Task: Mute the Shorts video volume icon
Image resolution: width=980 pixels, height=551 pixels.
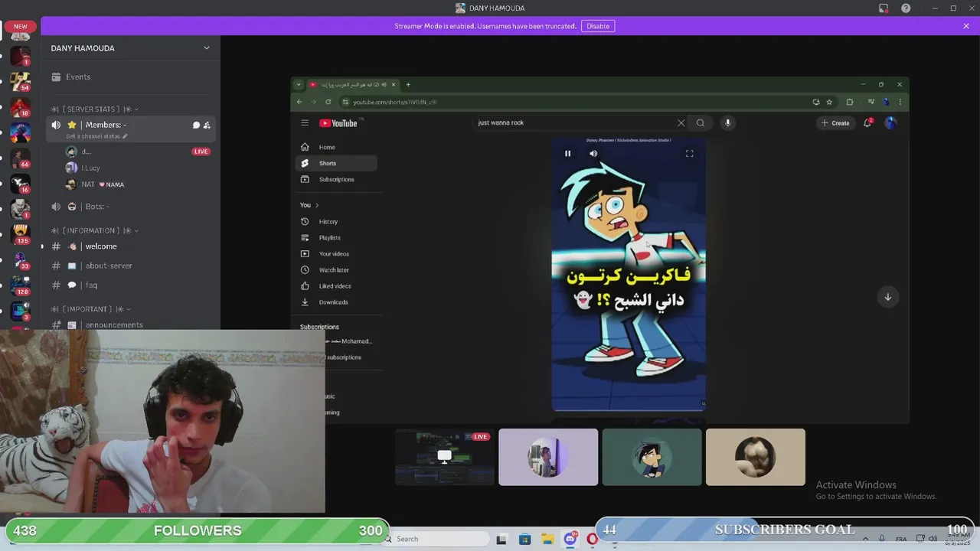Action: (593, 154)
